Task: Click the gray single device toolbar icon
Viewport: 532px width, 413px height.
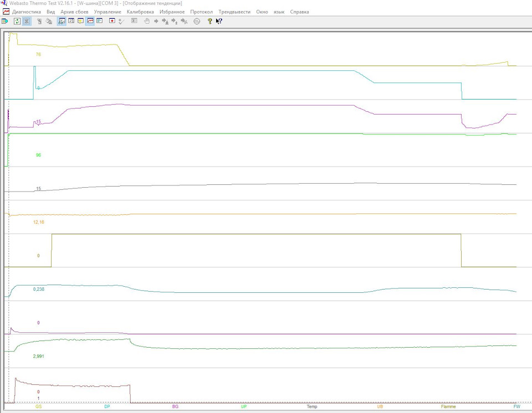Action: tap(39, 22)
